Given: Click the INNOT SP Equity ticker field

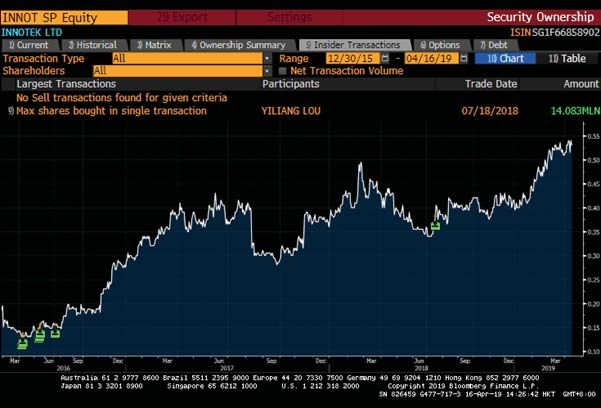Looking at the screenshot, I should tap(64, 18).
